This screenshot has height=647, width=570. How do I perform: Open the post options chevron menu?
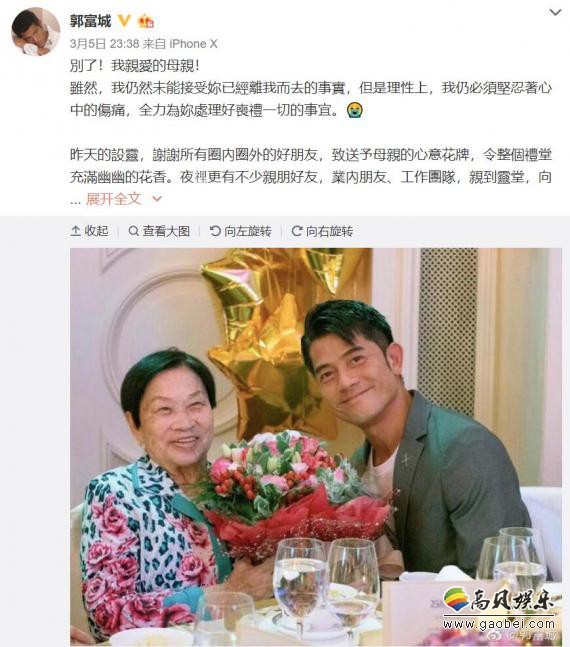pyautogui.click(x=555, y=12)
